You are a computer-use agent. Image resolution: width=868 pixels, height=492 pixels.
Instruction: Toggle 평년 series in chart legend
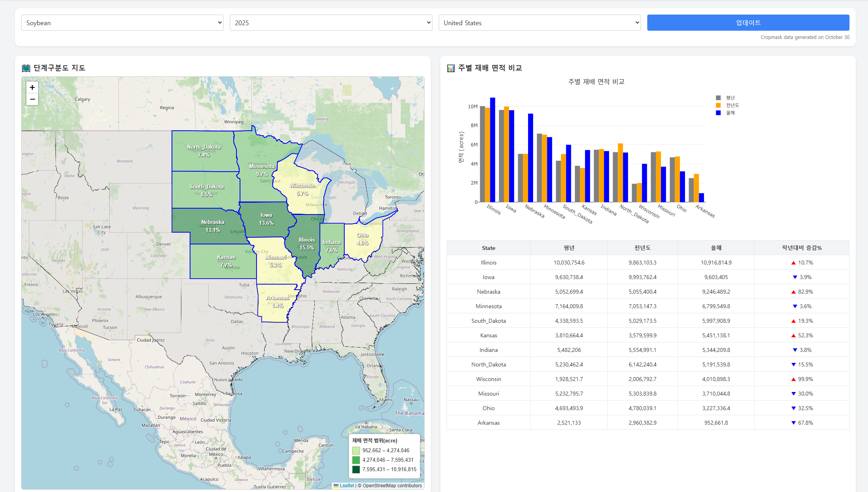point(730,98)
